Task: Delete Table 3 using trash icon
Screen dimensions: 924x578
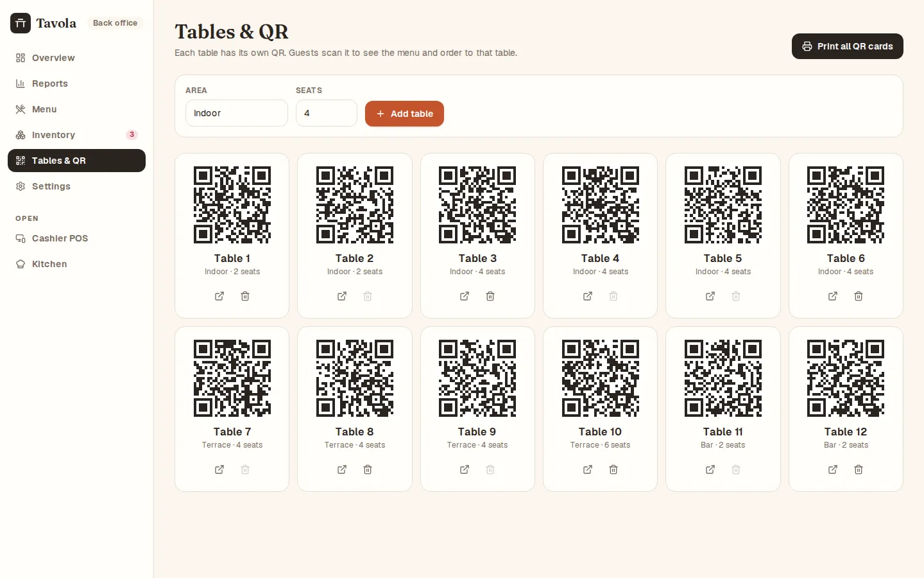Action: coord(490,296)
